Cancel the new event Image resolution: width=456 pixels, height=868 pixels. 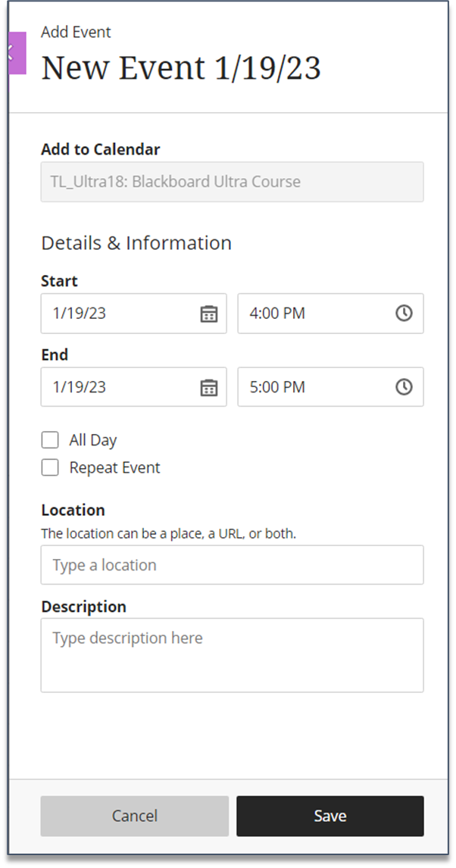[135, 816]
